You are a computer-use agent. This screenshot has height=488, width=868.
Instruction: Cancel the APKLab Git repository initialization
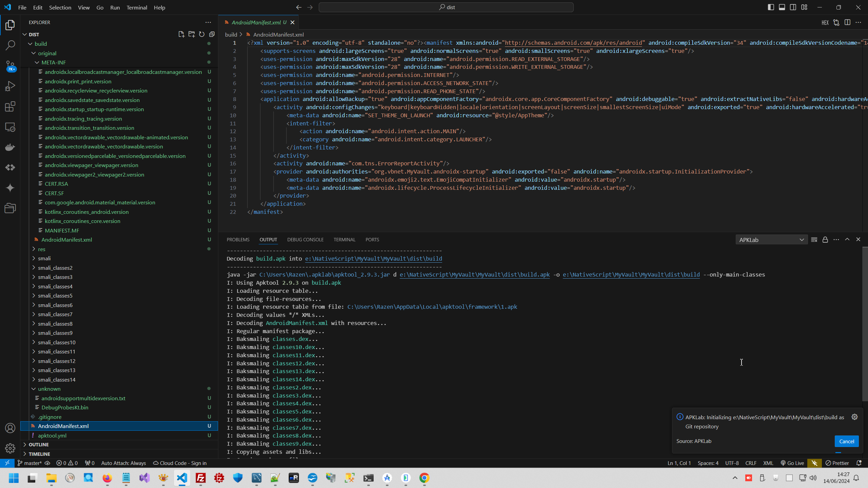coord(846,441)
